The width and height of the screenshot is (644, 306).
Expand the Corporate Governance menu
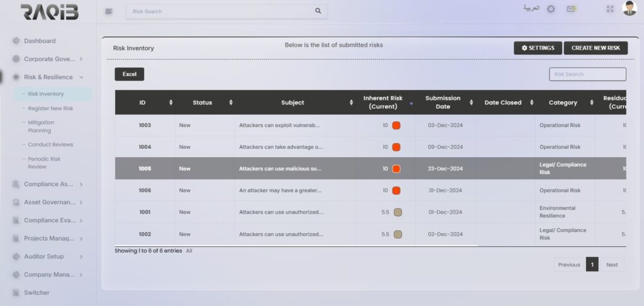(x=81, y=59)
